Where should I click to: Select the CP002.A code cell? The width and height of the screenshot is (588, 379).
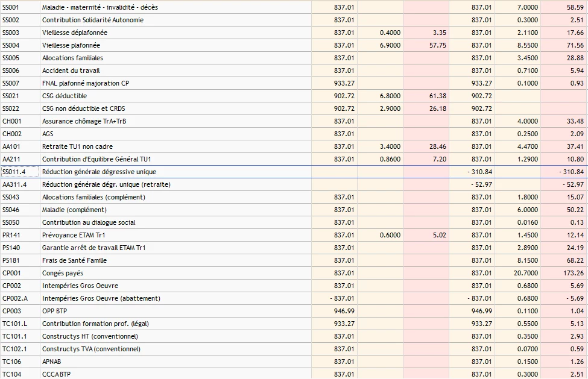20,298
